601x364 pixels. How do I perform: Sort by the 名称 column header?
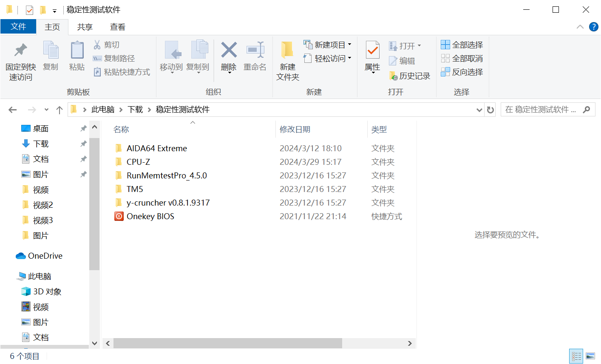(x=121, y=130)
